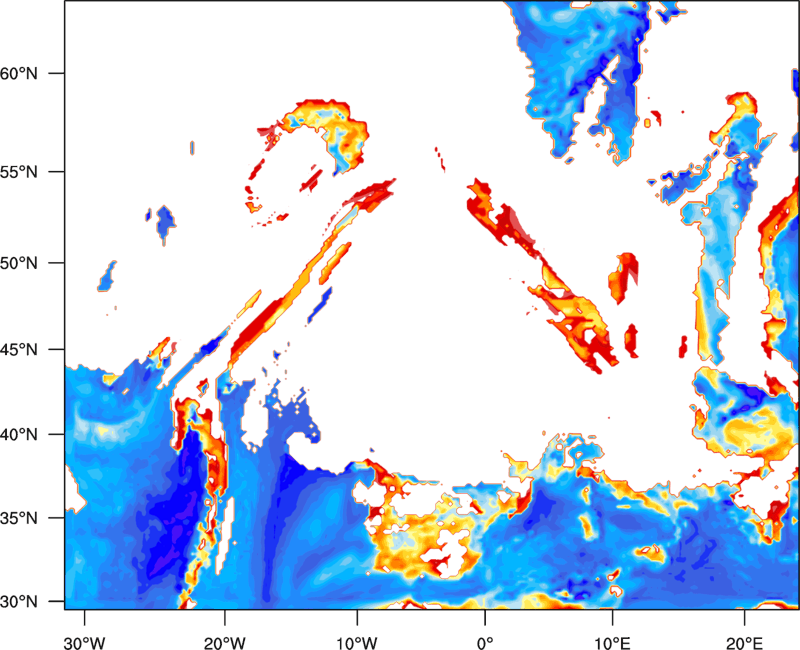Click the 40°N latitude label

click(x=19, y=435)
